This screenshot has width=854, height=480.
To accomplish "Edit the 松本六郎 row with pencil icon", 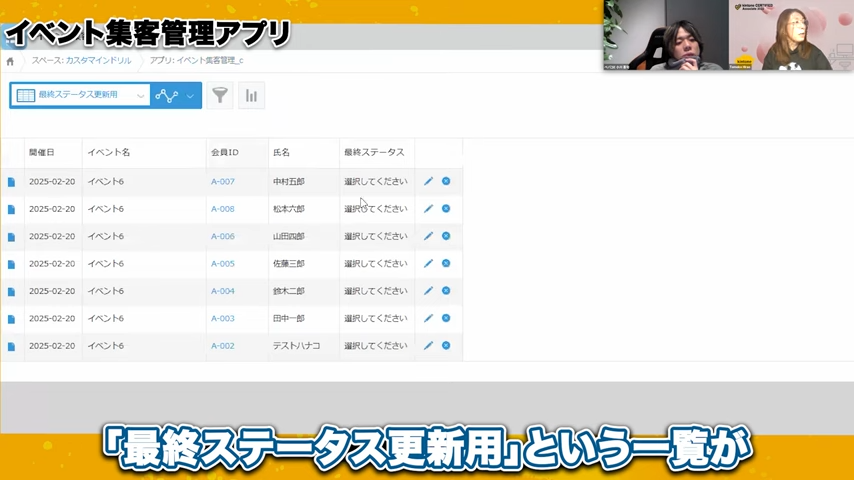I will click(x=429, y=209).
